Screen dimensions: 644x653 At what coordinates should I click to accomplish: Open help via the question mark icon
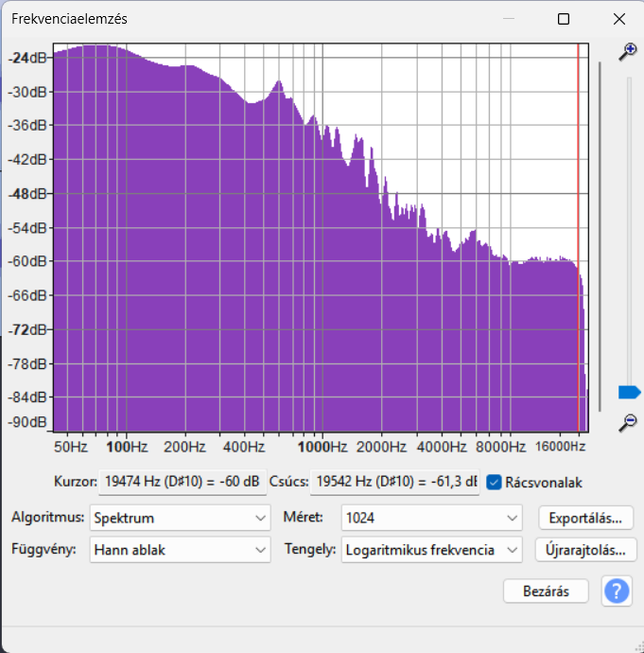coord(617,591)
